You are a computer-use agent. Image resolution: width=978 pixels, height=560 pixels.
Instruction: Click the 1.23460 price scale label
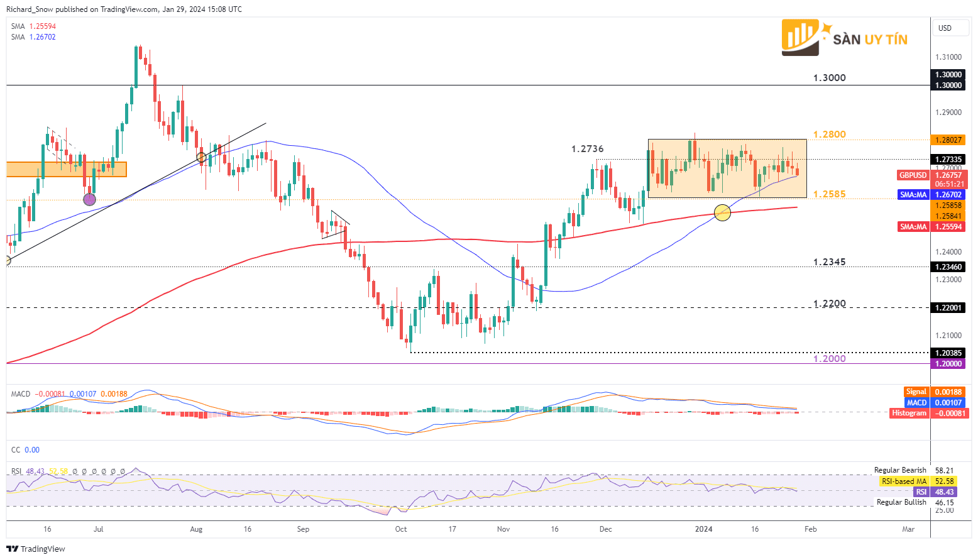pos(948,267)
